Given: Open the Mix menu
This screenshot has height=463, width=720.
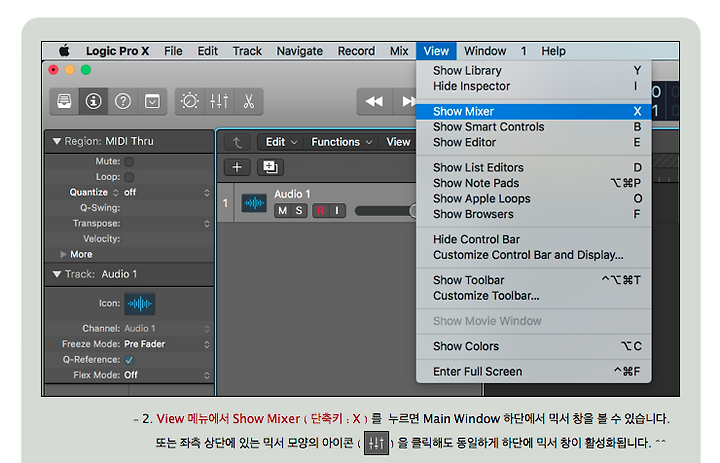Looking at the screenshot, I should point(399,51).
